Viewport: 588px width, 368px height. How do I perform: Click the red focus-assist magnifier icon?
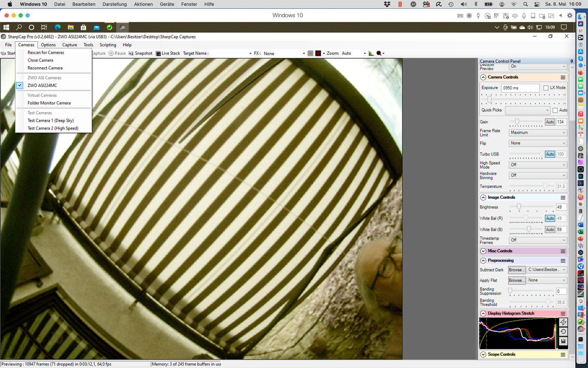click(x=379, y=53)
